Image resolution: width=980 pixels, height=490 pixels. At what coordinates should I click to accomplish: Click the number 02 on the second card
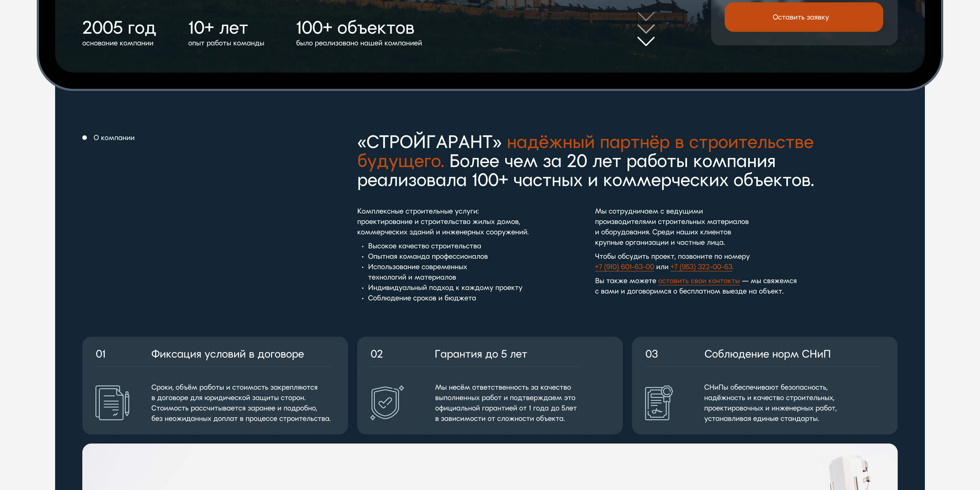pos(377,354)
